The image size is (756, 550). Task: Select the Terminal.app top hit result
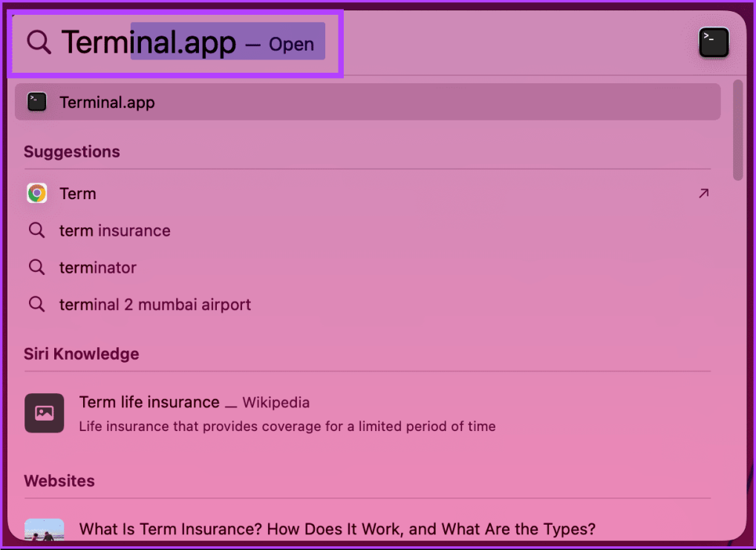[x=368, y=102]
